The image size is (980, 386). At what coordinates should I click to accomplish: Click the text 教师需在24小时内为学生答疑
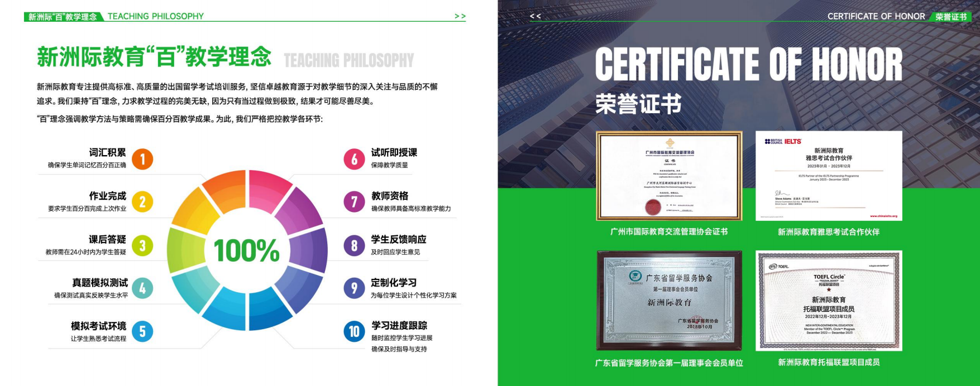(x=86, y=252)
